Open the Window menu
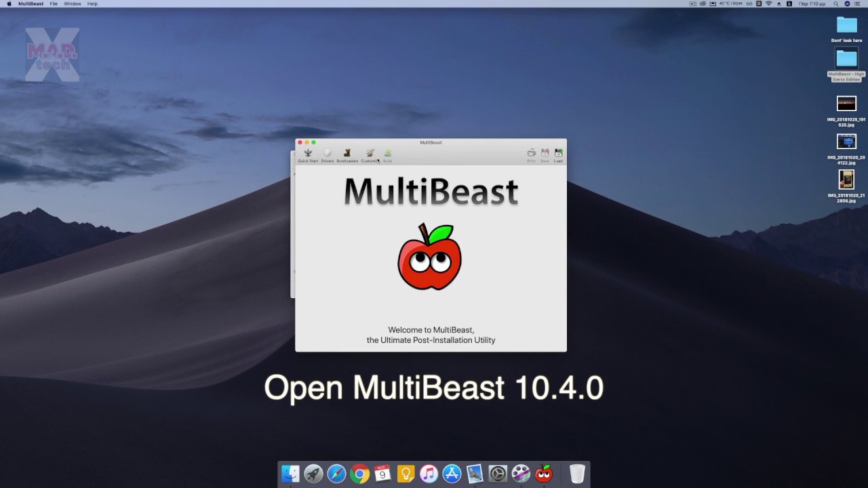 click(73, 3)
